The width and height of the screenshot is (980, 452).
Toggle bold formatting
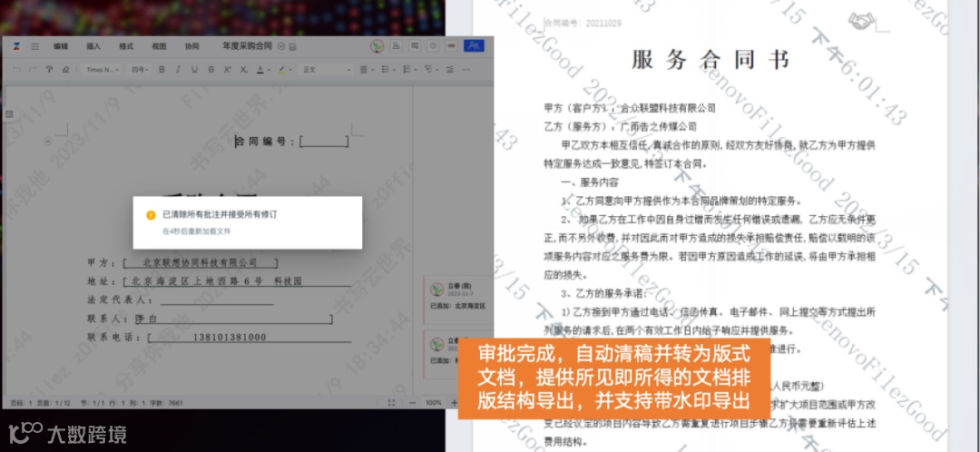pos(162,69)
